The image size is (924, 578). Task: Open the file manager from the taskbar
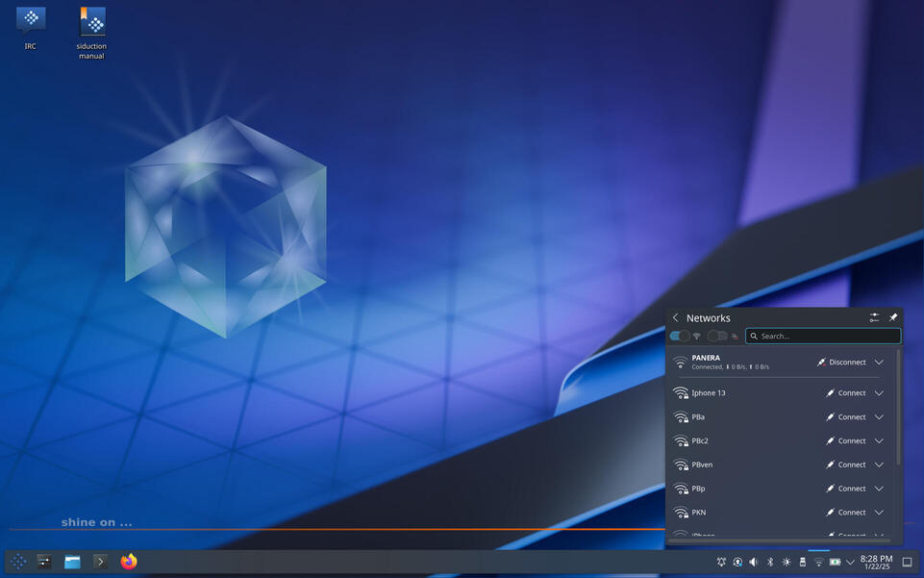tap(72, 562)
